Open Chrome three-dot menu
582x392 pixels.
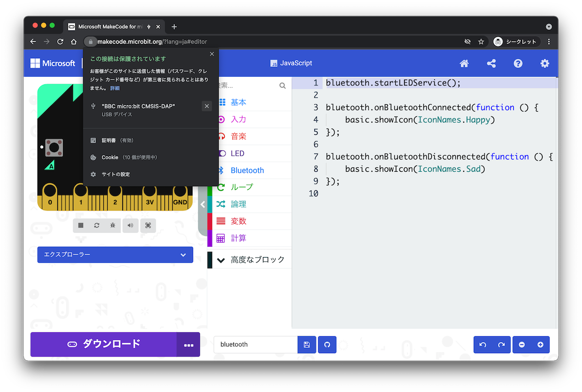[549, 42]
